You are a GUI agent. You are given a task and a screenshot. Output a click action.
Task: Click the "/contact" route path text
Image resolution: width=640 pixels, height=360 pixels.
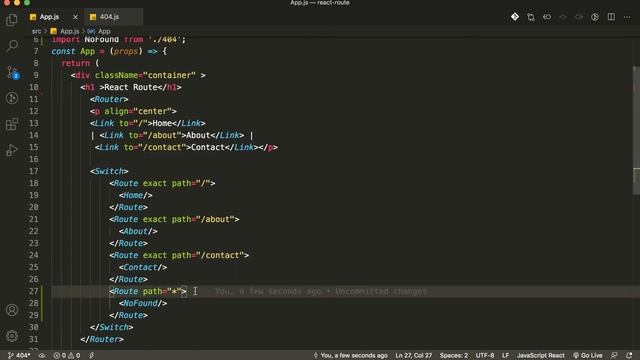point(220,256)
